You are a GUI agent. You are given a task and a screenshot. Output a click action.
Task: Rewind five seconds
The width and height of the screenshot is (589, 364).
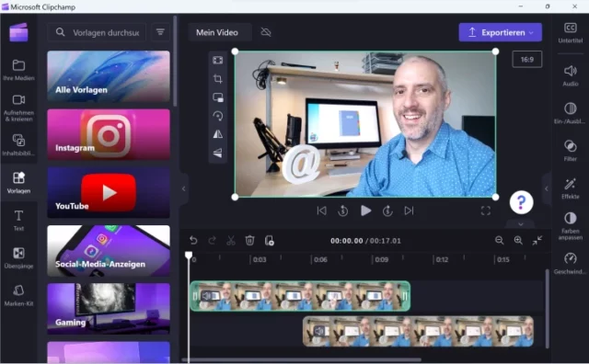[342, 210]
